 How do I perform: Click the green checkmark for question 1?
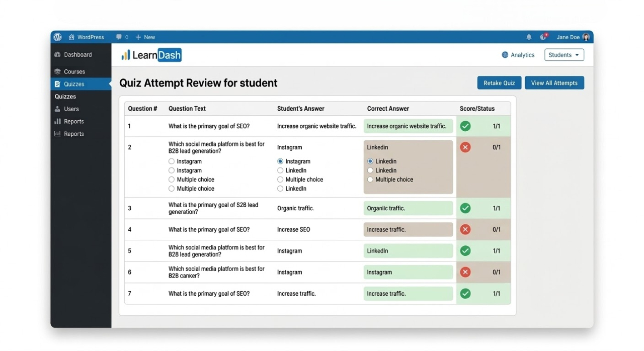pyautogui.click(x=465, y=126)
